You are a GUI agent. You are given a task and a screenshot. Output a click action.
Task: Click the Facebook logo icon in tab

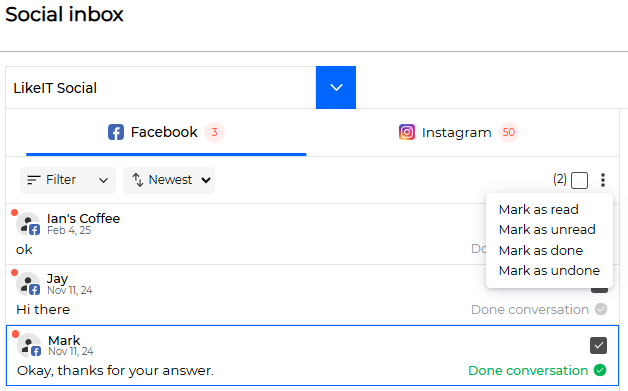116,132
